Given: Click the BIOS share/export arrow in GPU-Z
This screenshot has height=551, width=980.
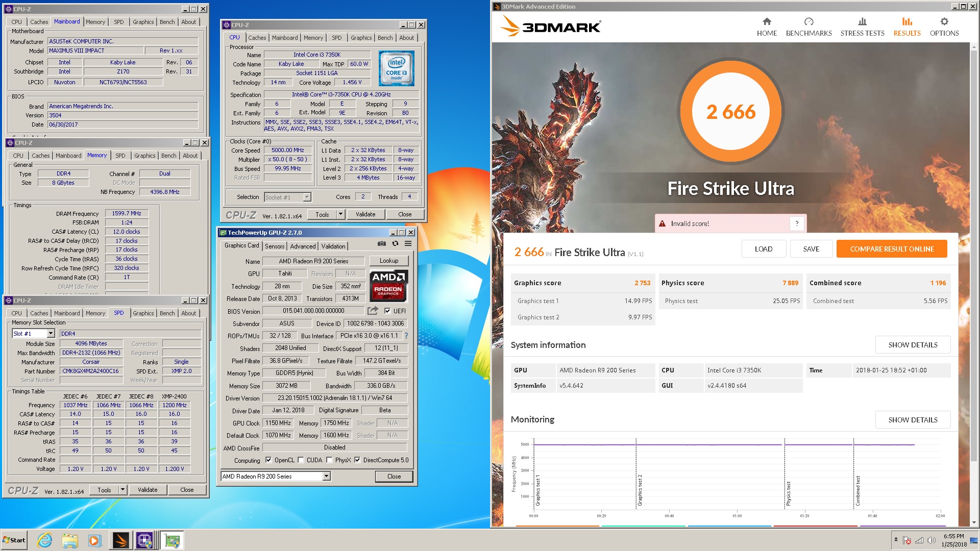Looking at the screenshot, I should (x=373, y=311).
